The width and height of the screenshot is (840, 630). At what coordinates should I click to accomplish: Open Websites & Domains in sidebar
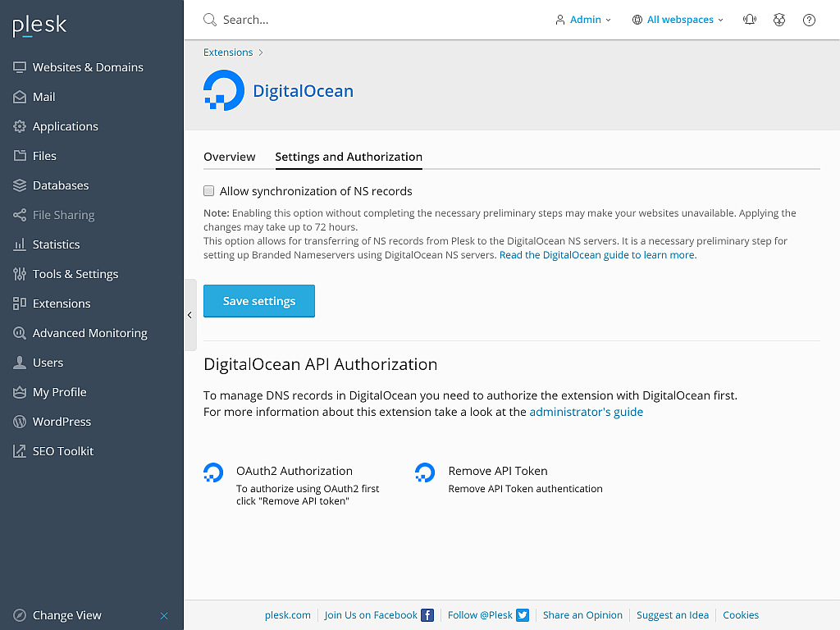[88, 67]
